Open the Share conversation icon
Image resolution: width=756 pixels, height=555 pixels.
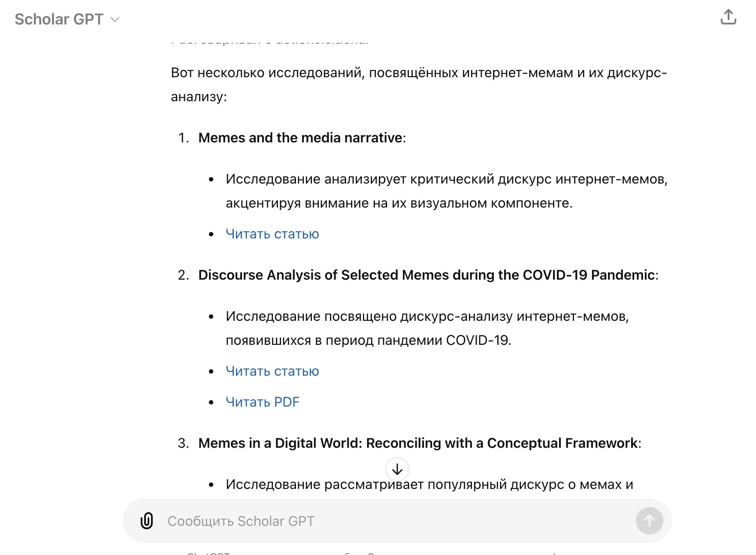[x=728, y=17]
